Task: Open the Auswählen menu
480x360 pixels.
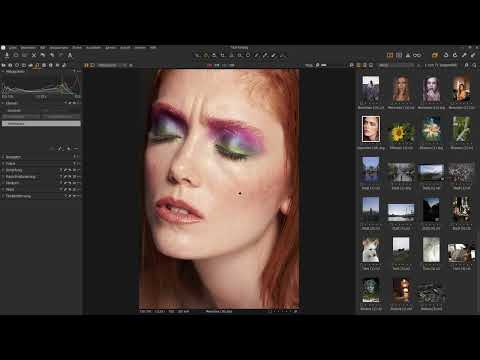Action: [x=93, y=48]
